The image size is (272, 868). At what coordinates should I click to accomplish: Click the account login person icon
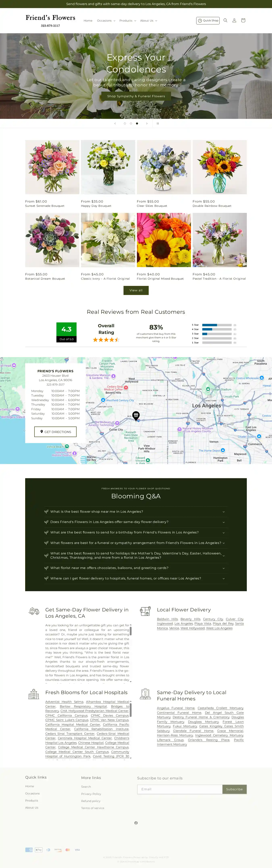tap(234, 21)
